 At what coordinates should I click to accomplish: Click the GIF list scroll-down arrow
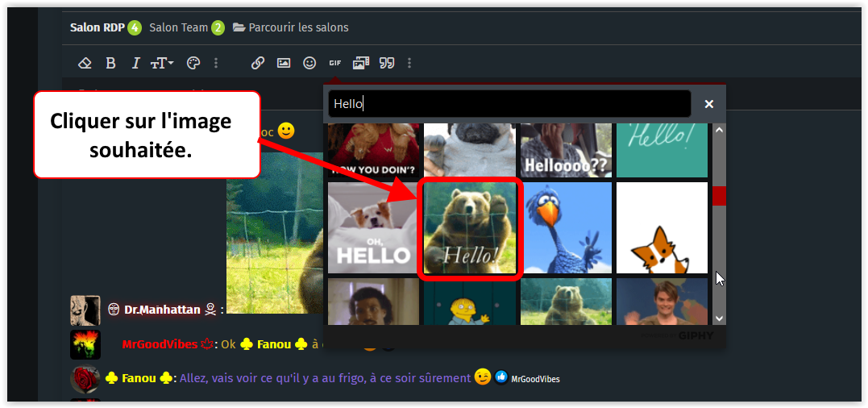(719, 318)
